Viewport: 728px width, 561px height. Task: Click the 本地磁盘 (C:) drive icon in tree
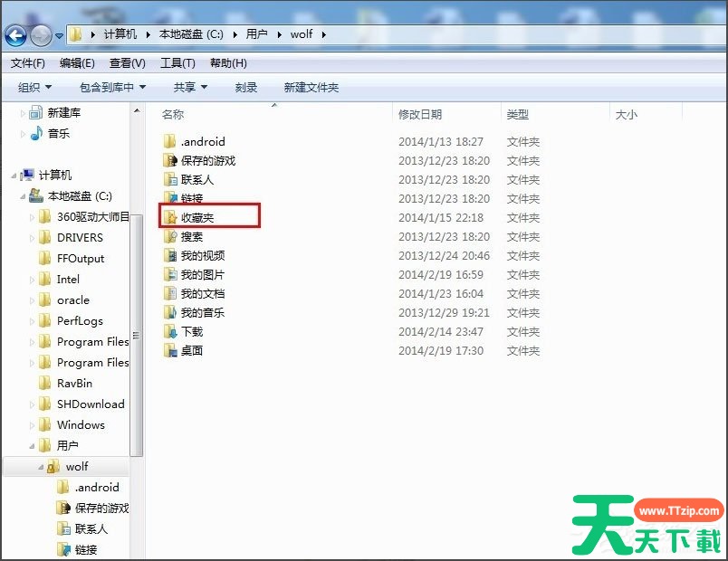click(36, 195)
